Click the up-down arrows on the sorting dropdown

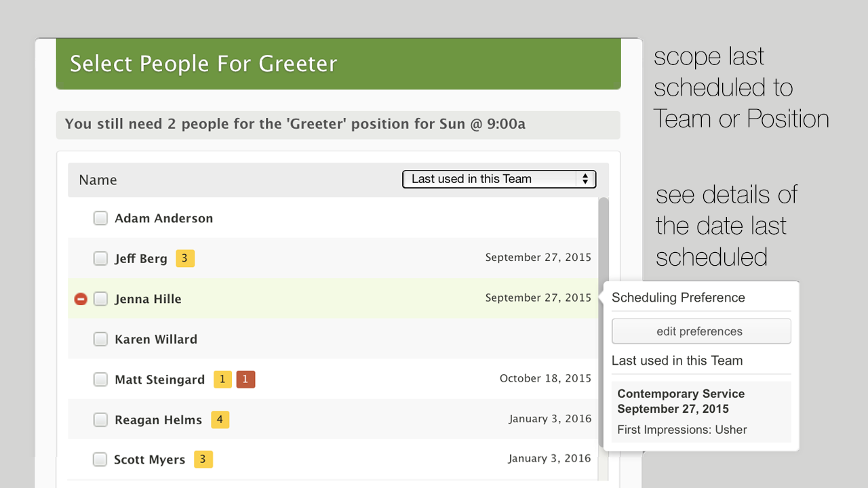tap(585, 179)
